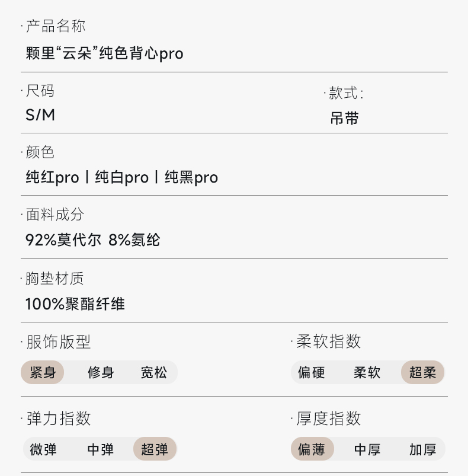The width and height of the screenshot is (468, 476).
Task: Click the fabric composition 92%莫代尔 8%氨纶
Action: click(x=92, y=240)
